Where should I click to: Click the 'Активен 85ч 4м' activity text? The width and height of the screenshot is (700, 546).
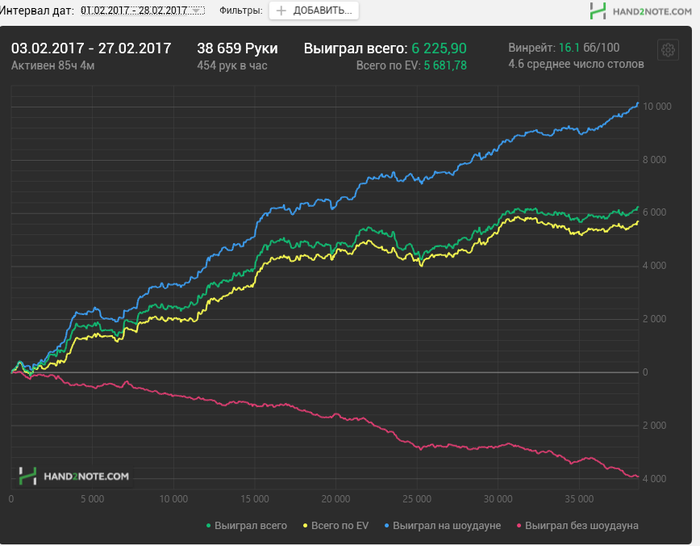point(53,66)
